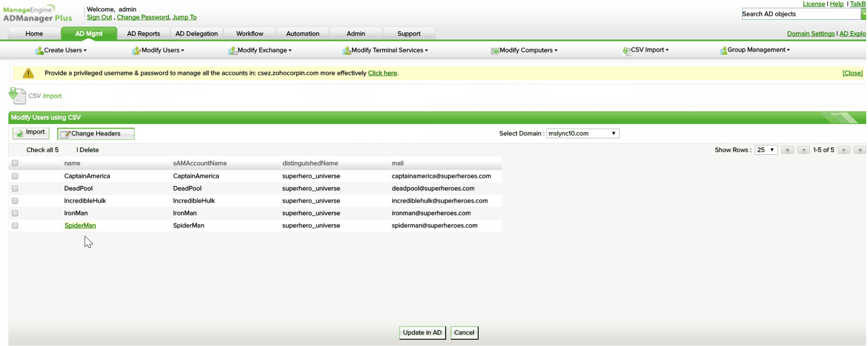This screenshot has width=868, height=346.
Task: Open the Automation tab
Action: 303,34
